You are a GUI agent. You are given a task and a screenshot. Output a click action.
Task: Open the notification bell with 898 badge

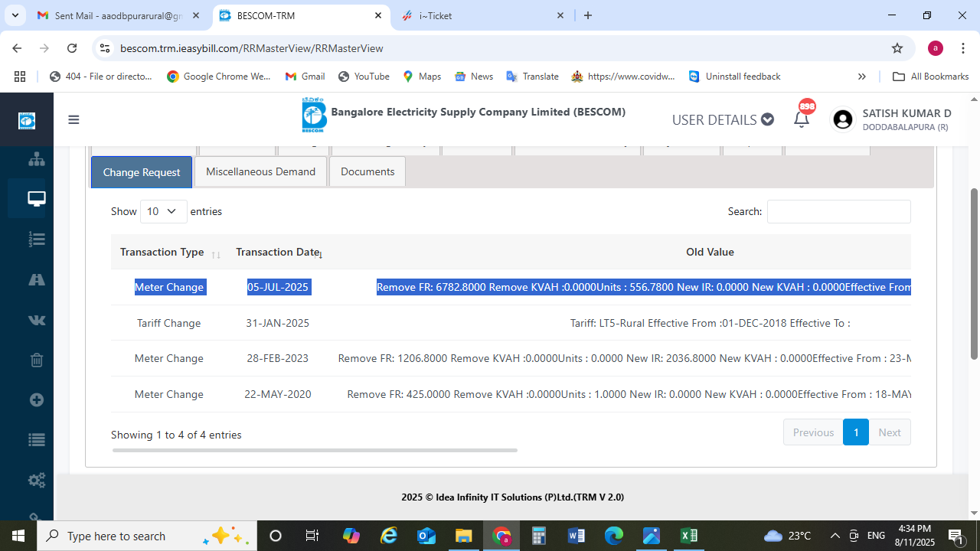[x=802, y=119]
